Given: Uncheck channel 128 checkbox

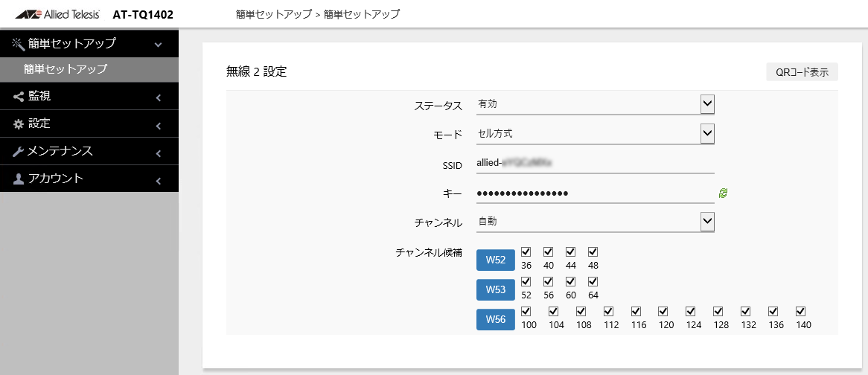Looking at the screenshot, I should (x=718, y=311).
